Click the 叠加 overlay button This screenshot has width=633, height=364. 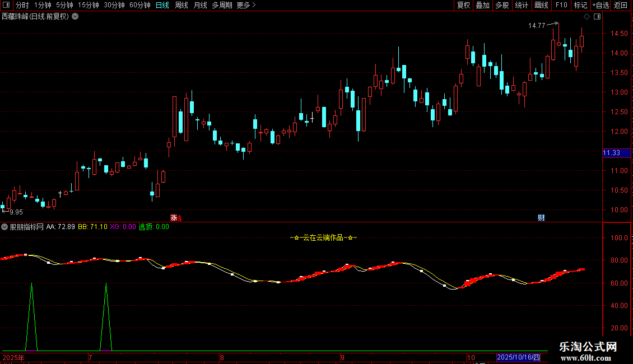483,5
